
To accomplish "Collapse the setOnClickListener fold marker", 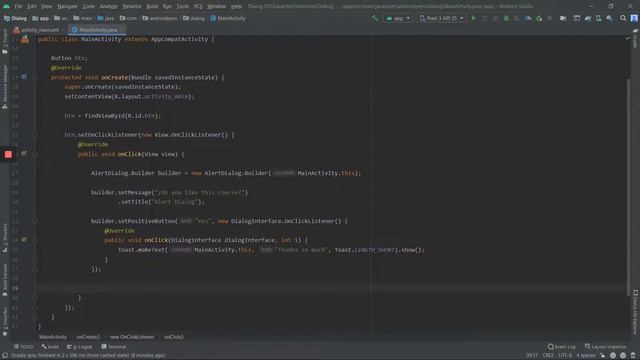I will 36,135.
